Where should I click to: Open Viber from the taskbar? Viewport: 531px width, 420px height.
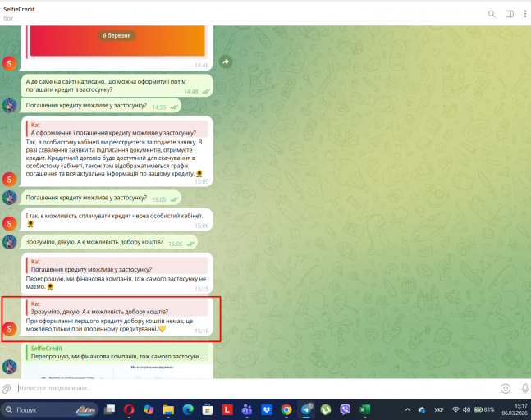345,410
